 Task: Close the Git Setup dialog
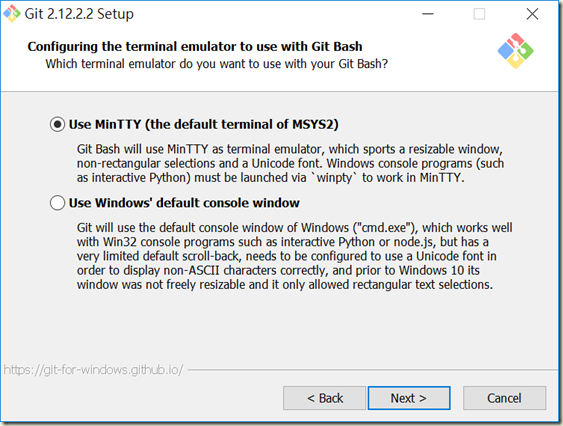532,14
